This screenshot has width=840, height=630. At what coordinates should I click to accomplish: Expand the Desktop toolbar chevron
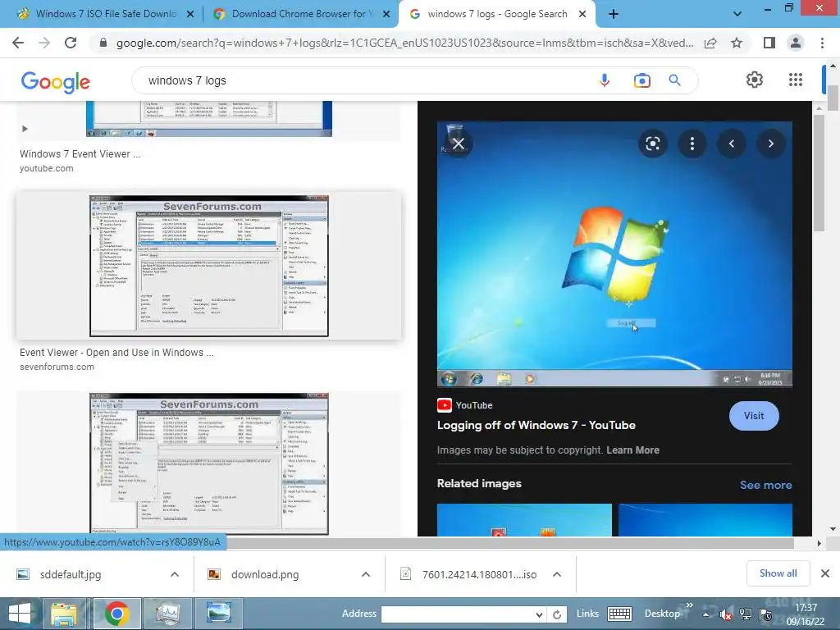point(689,605)
